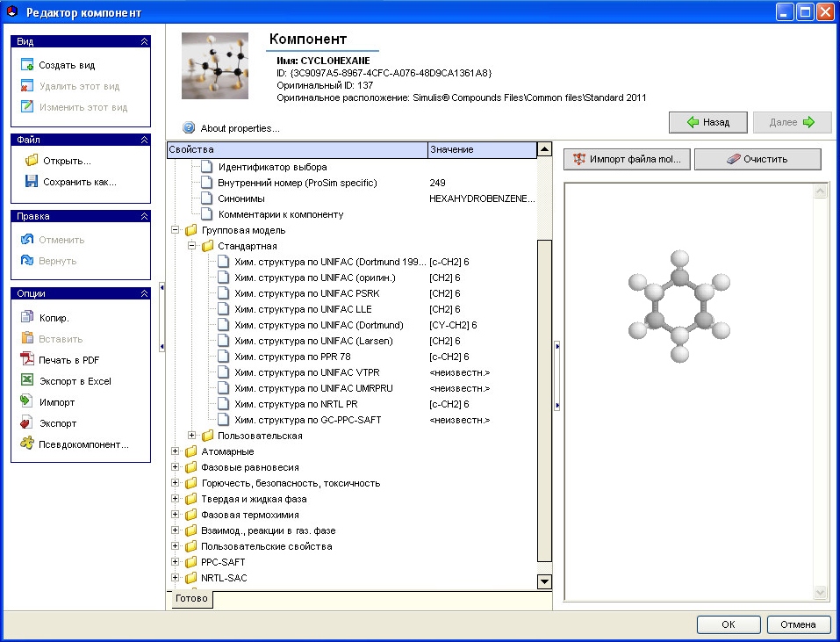This screenshot has height=642, width=840.
Task: Collapse the Файл panel
Action: click(x=144, y=140)
